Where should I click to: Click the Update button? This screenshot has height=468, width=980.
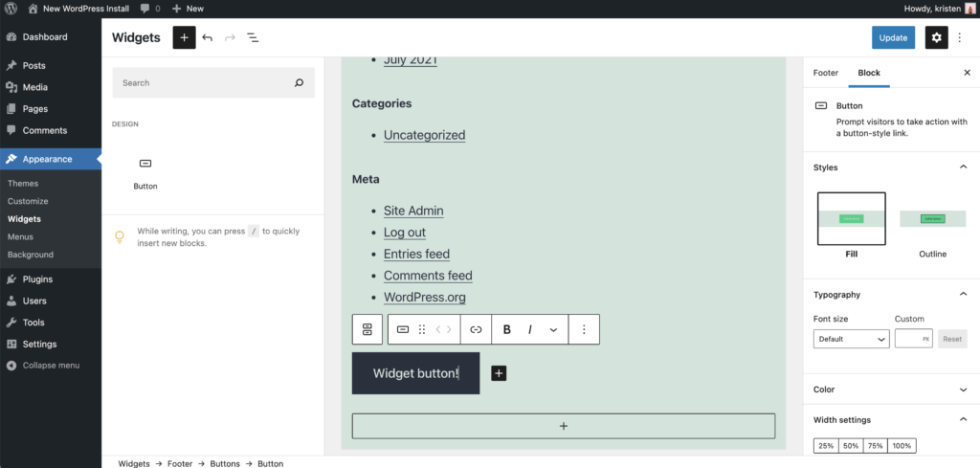click(892, 37)
